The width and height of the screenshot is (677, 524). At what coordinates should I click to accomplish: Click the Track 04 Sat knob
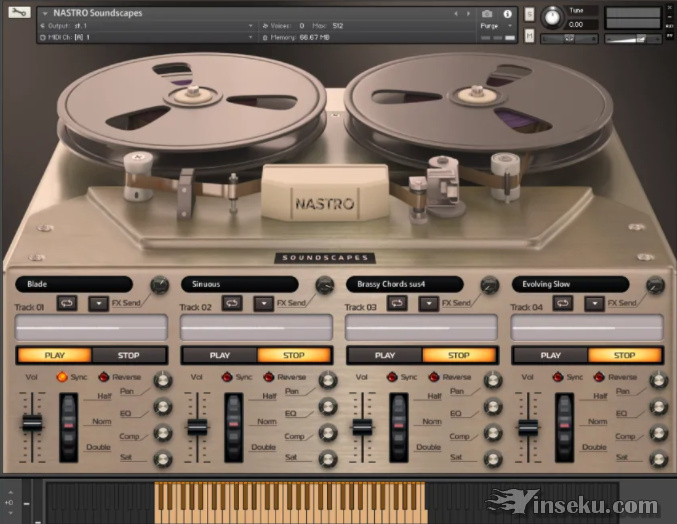pos(657,459)
